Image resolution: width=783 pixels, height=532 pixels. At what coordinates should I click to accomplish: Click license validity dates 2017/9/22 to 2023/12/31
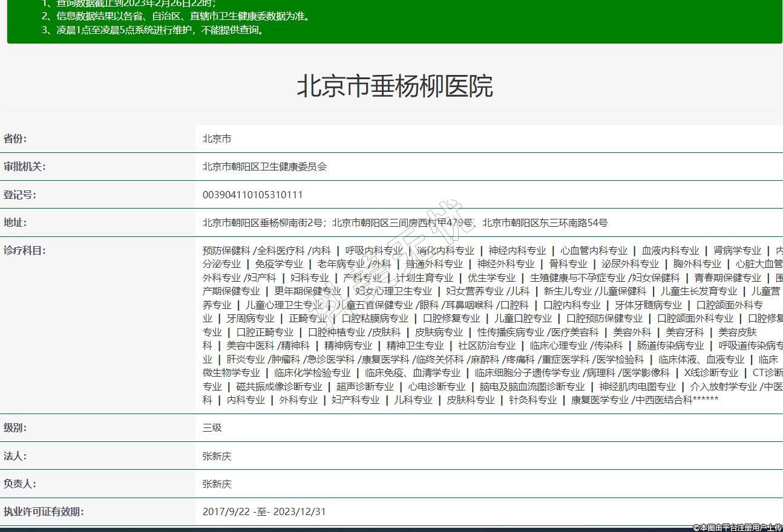[x=264, y=511]
